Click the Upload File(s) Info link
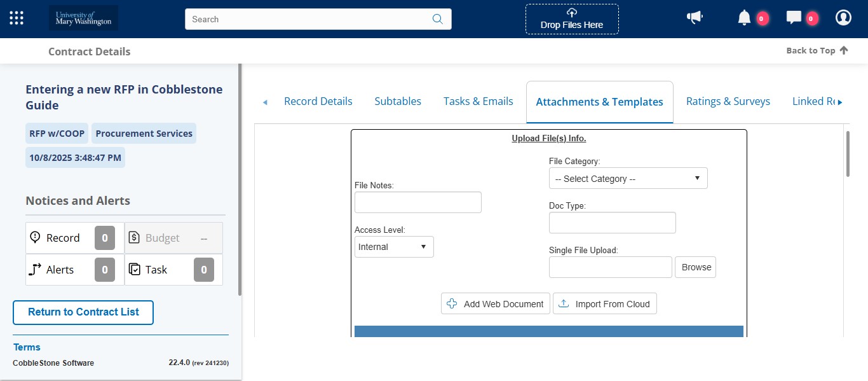 click(x=548, y=138)
